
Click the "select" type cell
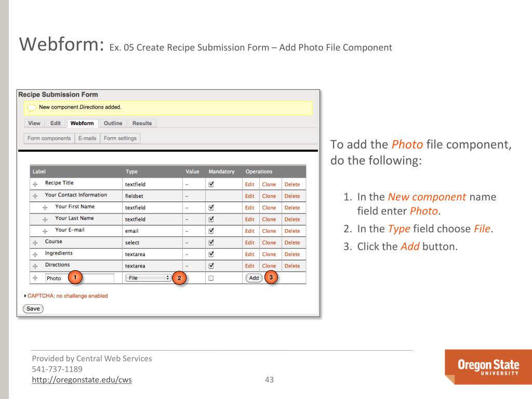click(132, 243)
